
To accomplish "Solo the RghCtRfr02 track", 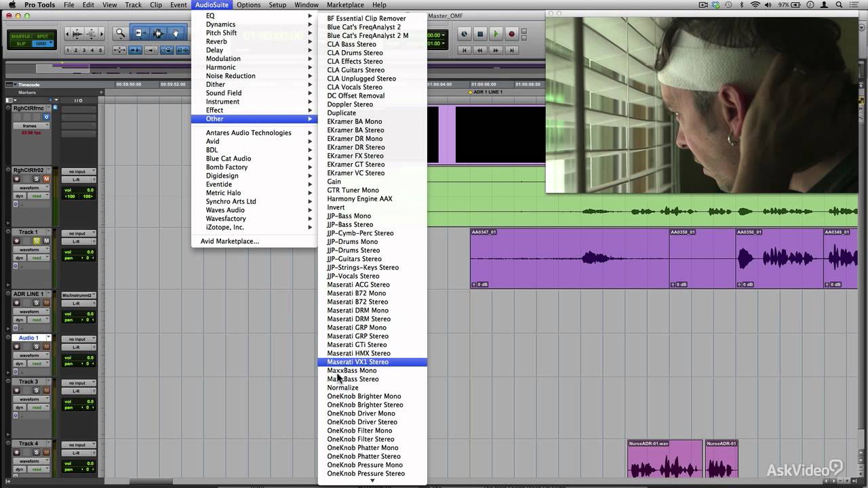I will click(38, 179).
